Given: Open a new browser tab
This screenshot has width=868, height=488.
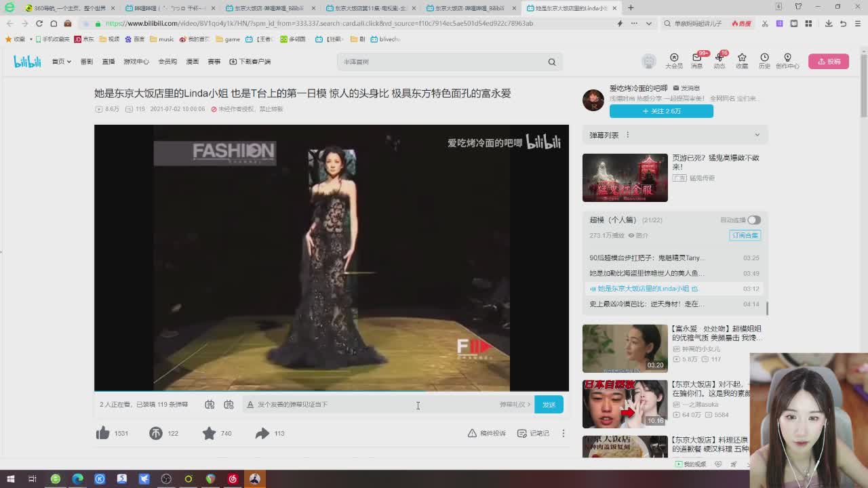Looking at the screenshot, I should [x=631, y=8].
